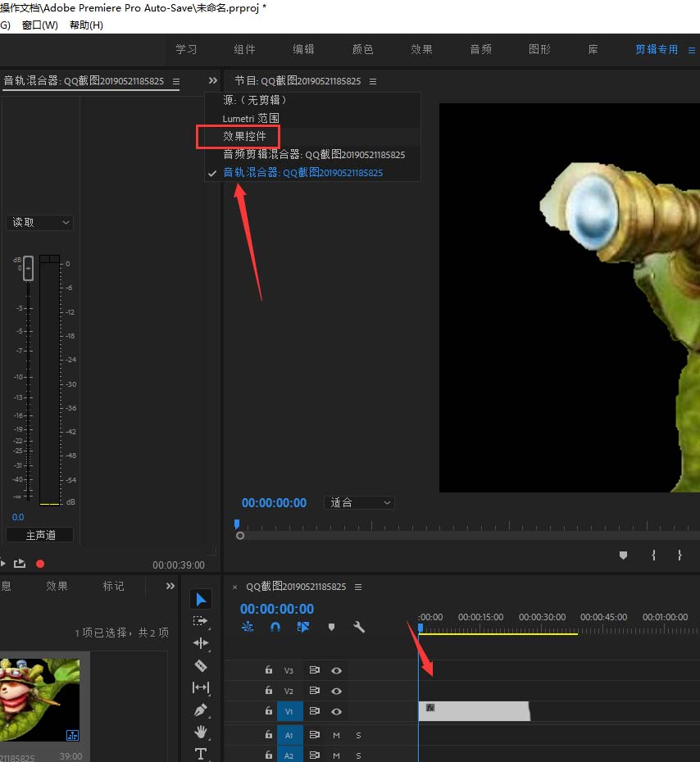Switch to the 音频 workspace tab
This screenshot has width=700, height=762.
pyautogui.click(x=480, y=49)
